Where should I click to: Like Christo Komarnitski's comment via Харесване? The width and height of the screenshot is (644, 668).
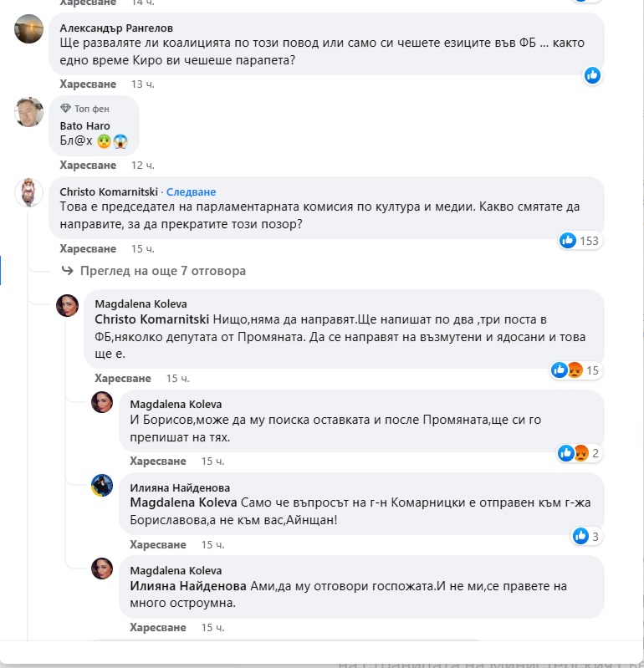point(88,249)
